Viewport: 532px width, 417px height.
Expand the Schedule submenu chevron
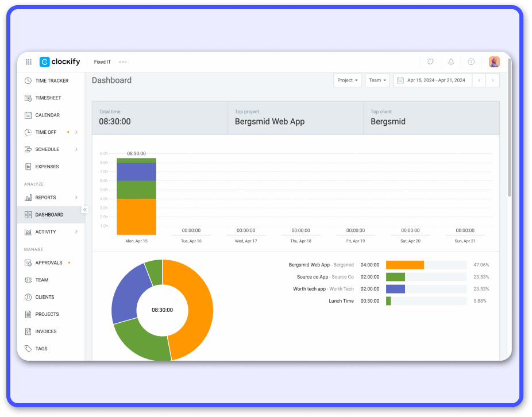point(76,149)
